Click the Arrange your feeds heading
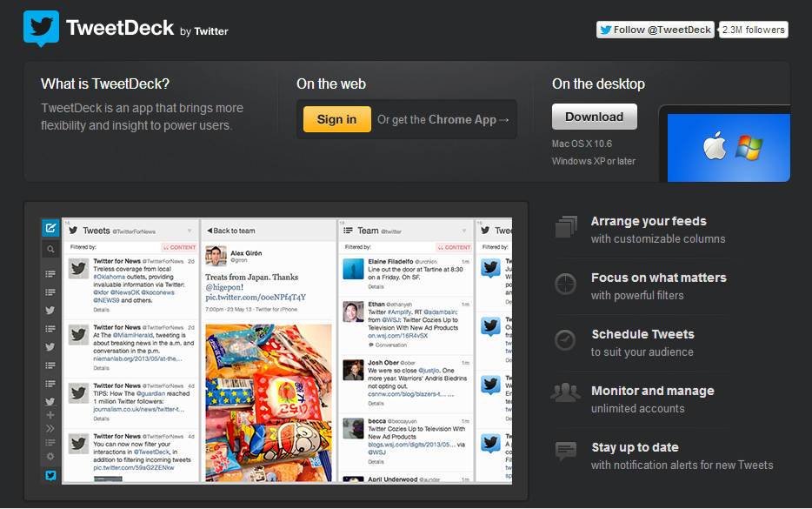The image size is (812, 509). click(x=649, y=221)
